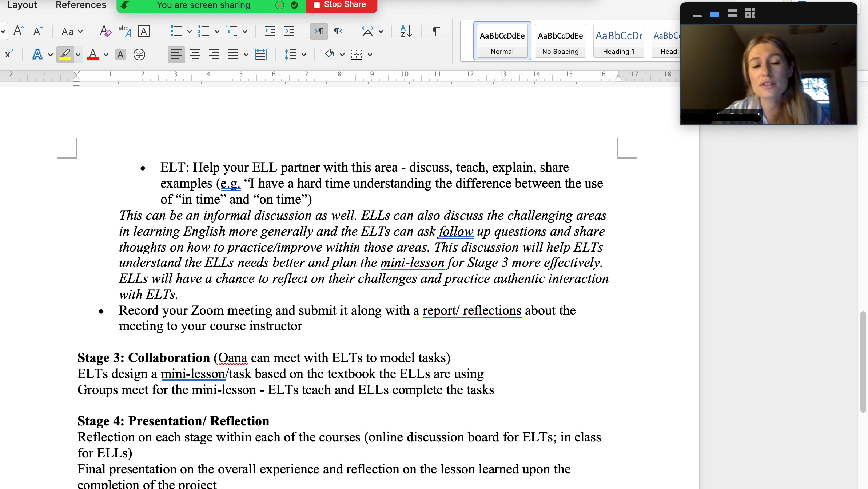Align text right
This screenshot has height=489, width=868.
214,55
